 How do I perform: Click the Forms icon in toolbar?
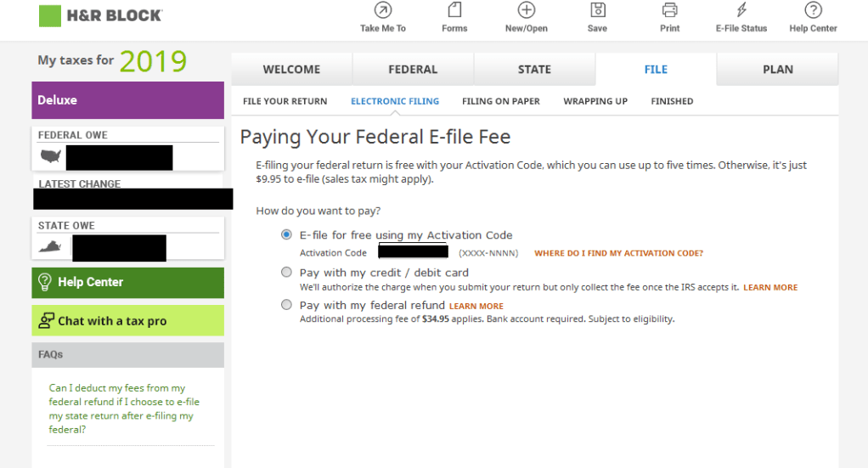coord(454,11)
